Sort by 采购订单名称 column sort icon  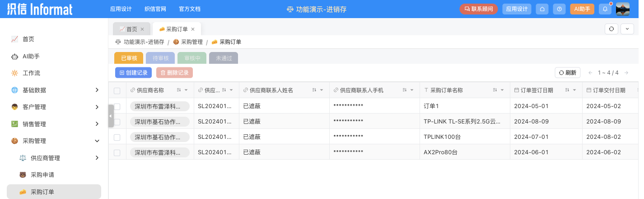click(495, 90)
